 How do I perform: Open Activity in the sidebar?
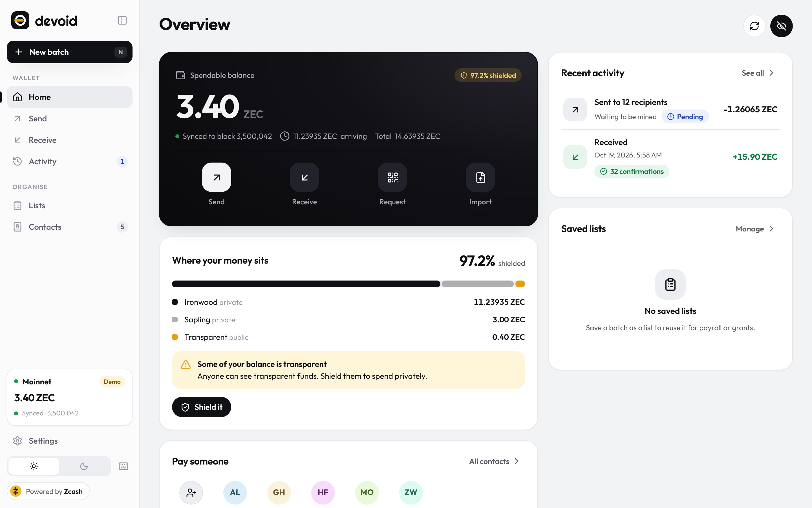pos(69,162)
